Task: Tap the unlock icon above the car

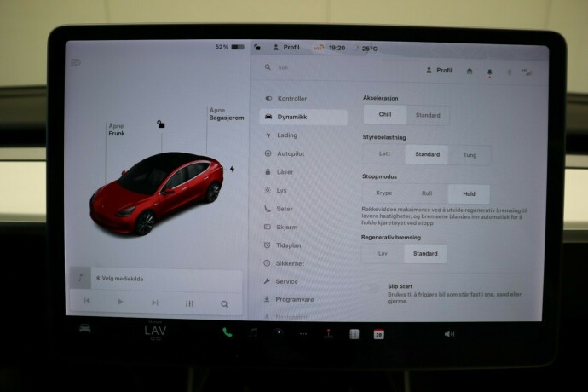Action: pos(160,124)
